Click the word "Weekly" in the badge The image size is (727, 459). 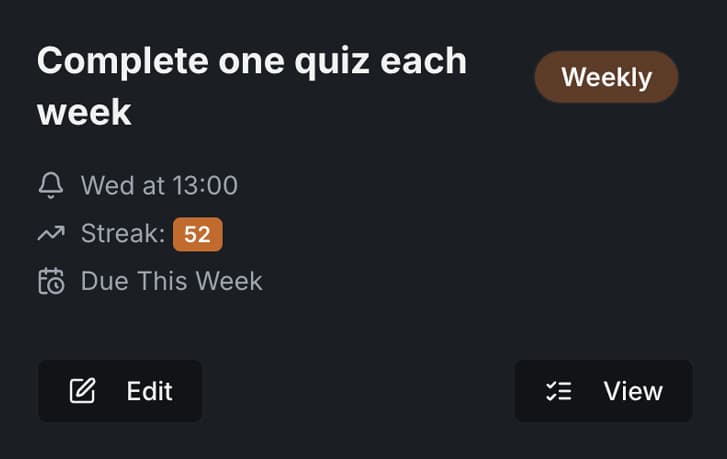(606, 77)
